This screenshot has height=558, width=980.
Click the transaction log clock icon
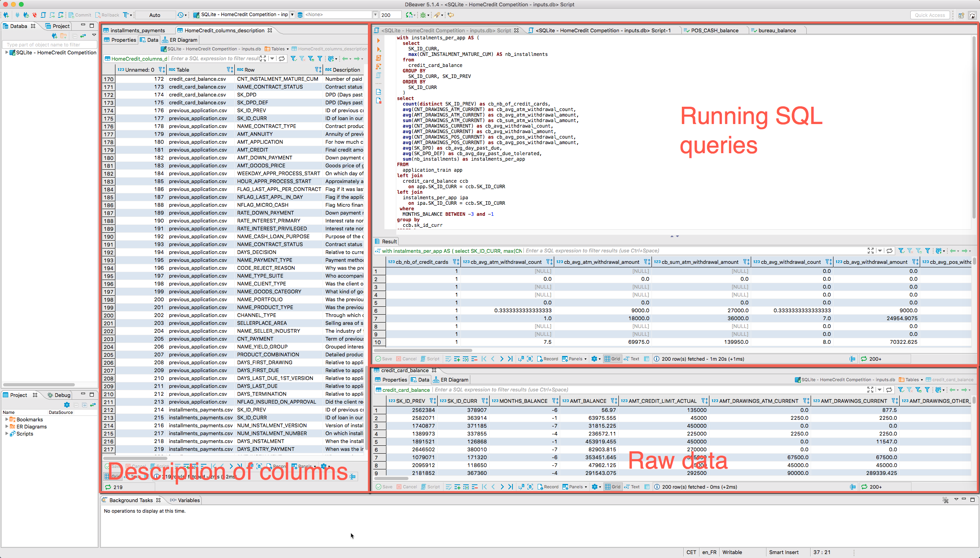(180, 15)
